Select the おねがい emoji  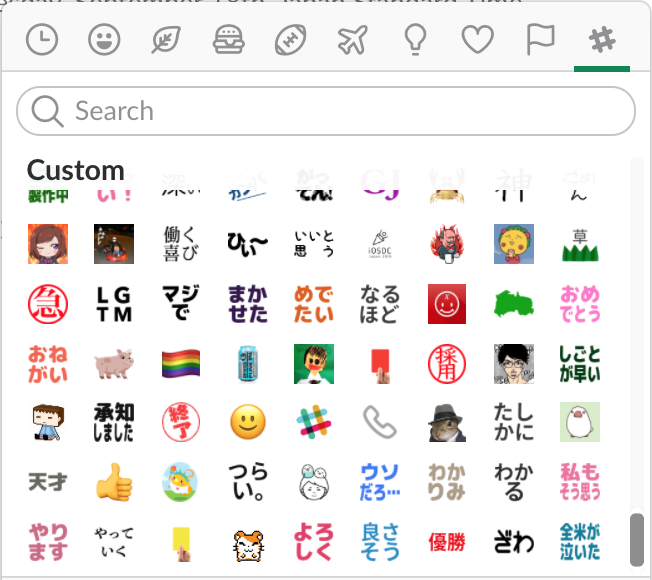coord(48,364)
